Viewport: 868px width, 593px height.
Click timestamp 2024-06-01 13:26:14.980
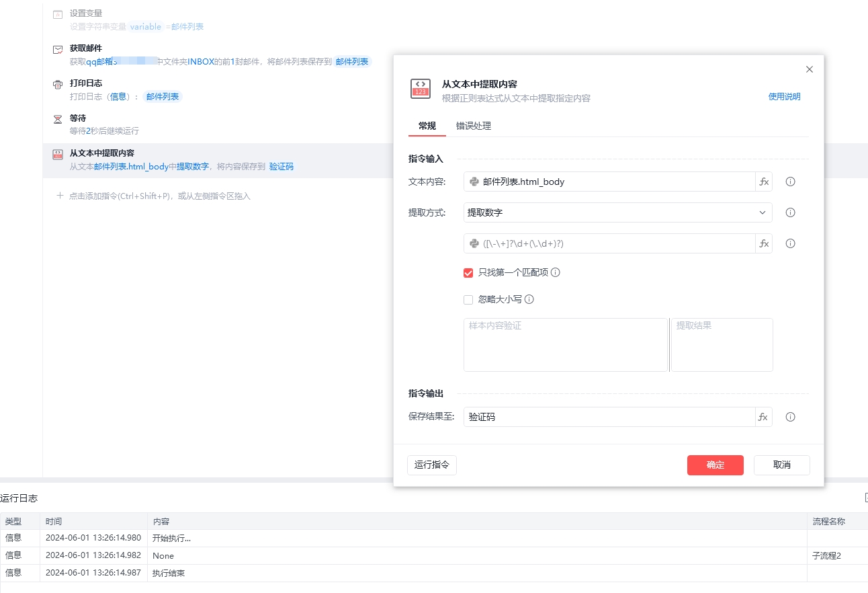93,538
